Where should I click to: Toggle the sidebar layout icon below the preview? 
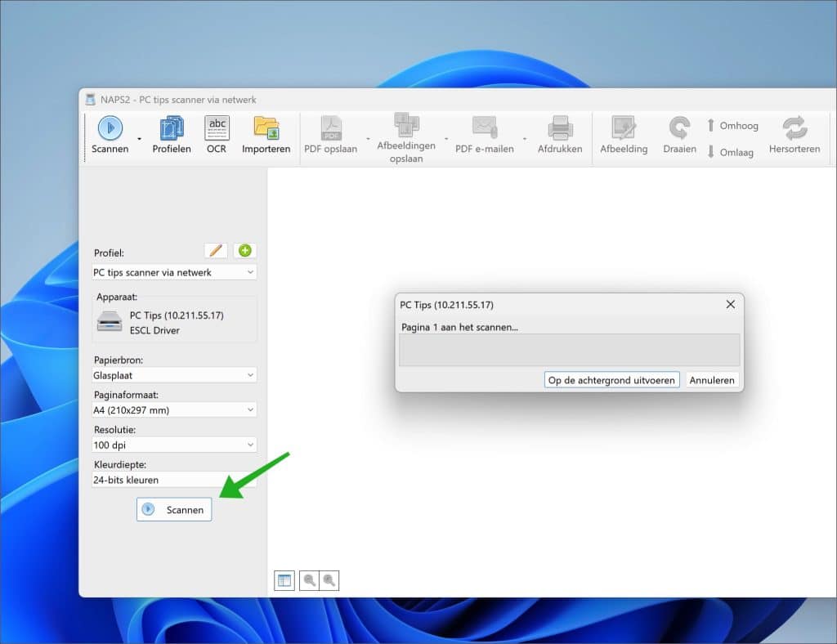284,580
